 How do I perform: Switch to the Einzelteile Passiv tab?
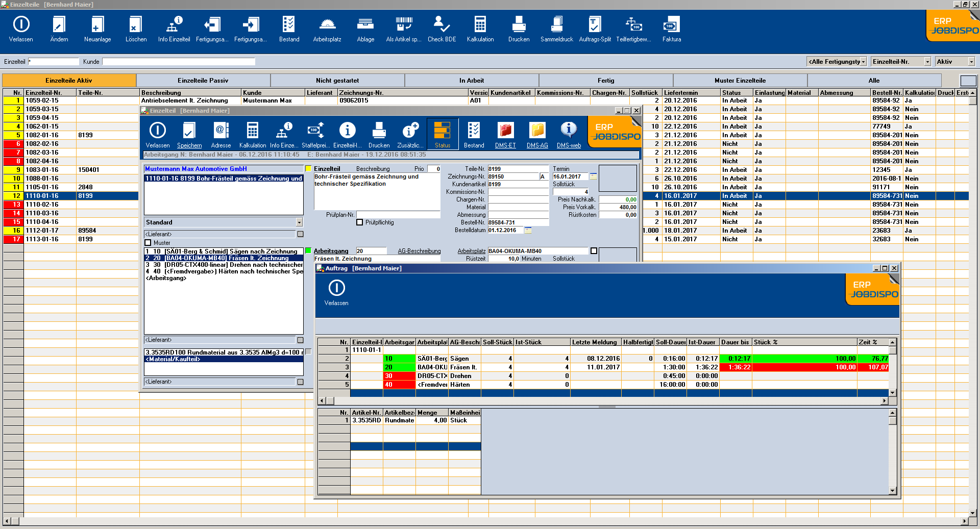pos(203,80)
